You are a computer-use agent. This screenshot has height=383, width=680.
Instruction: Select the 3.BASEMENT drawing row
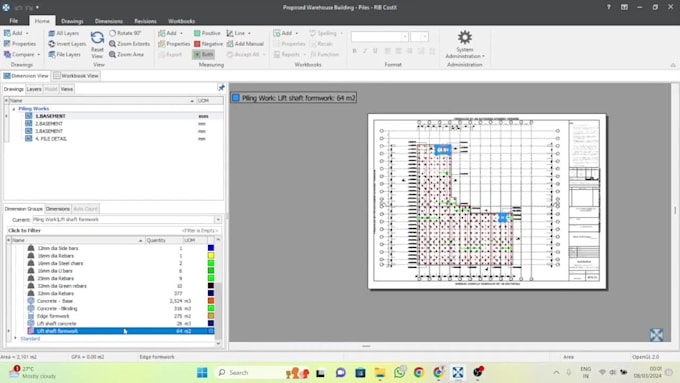tap(115, 131)
